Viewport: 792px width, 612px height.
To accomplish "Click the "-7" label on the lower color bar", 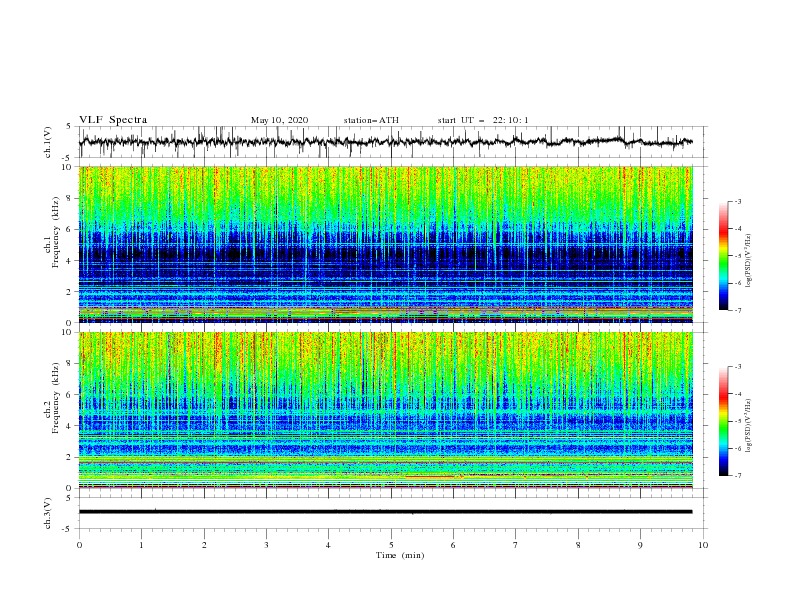I will pos(737,475).
